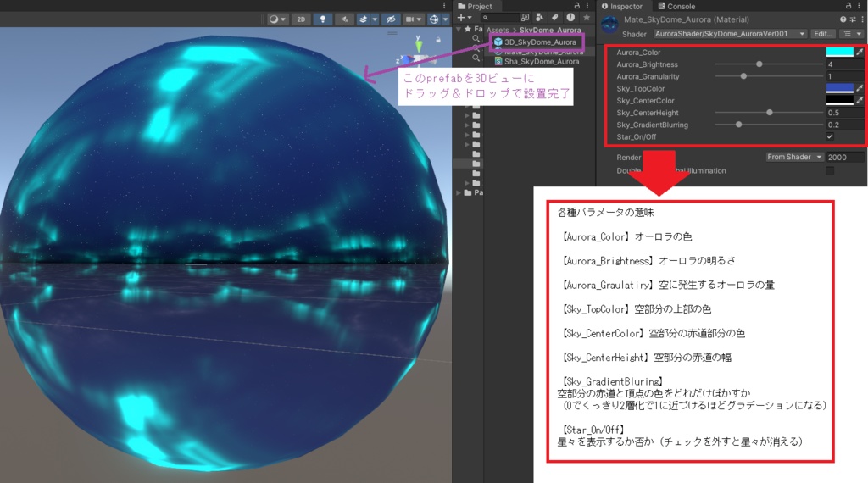Click the material preview sphere icon
Viewport: 868px width, 483px height.
click(609, 25)
